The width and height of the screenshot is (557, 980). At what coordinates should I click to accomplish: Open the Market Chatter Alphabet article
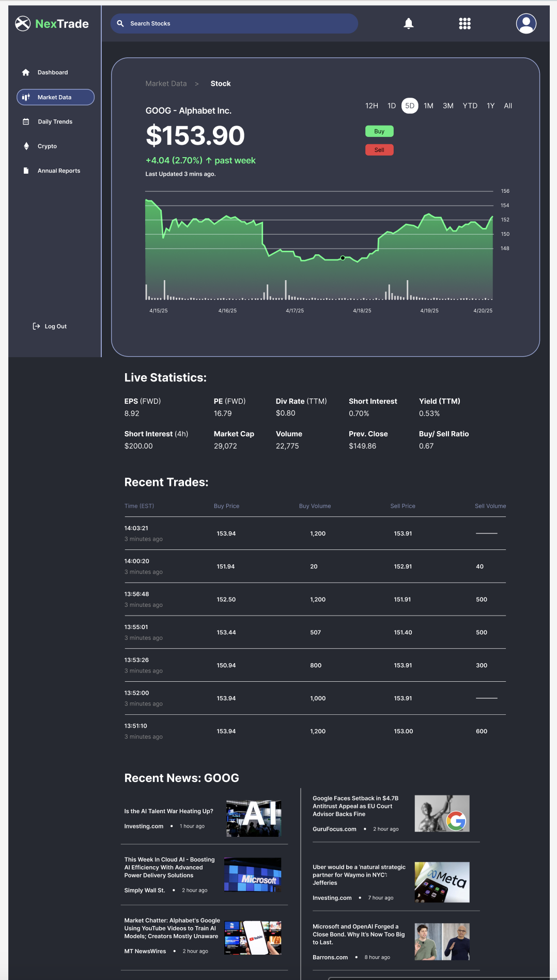tap(172, 928)
